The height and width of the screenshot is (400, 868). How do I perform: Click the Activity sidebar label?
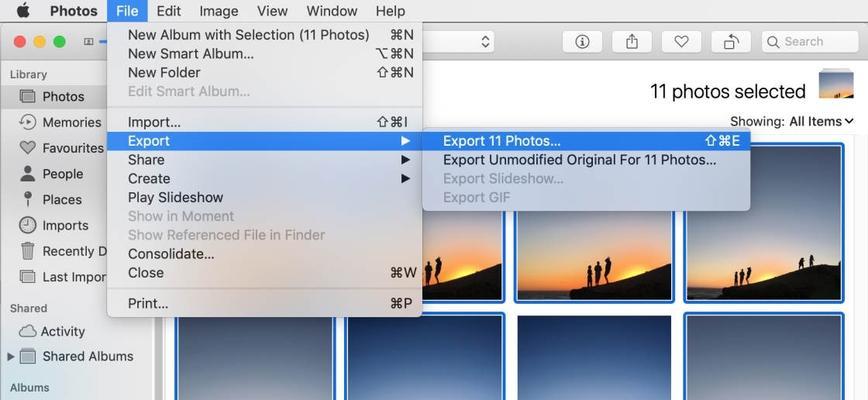(63, 331)
